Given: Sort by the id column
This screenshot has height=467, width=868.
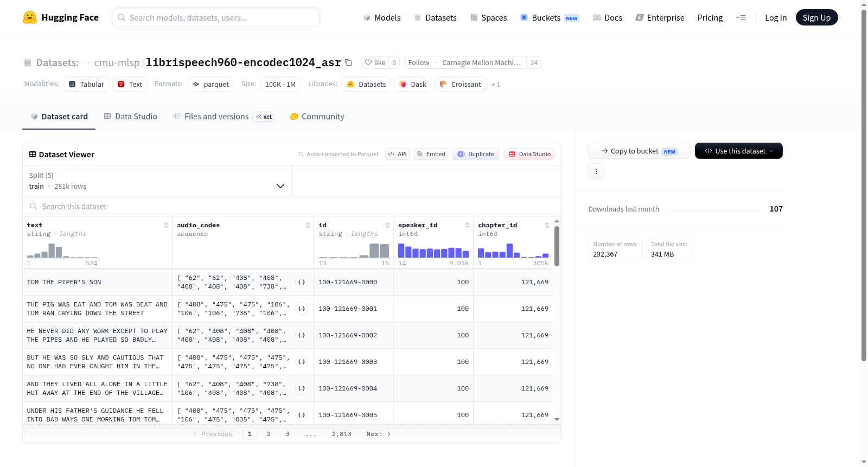Looking at the screenshot, I should click(387, 225).
